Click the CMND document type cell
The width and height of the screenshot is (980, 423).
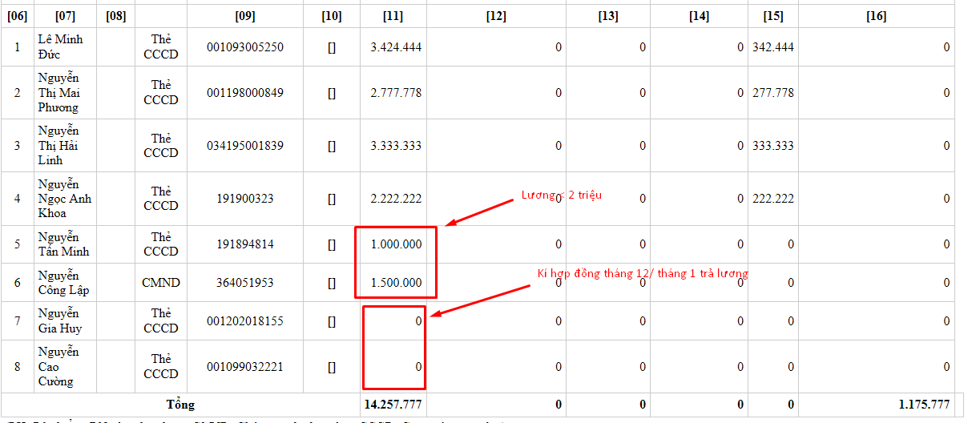pos(161,283)
